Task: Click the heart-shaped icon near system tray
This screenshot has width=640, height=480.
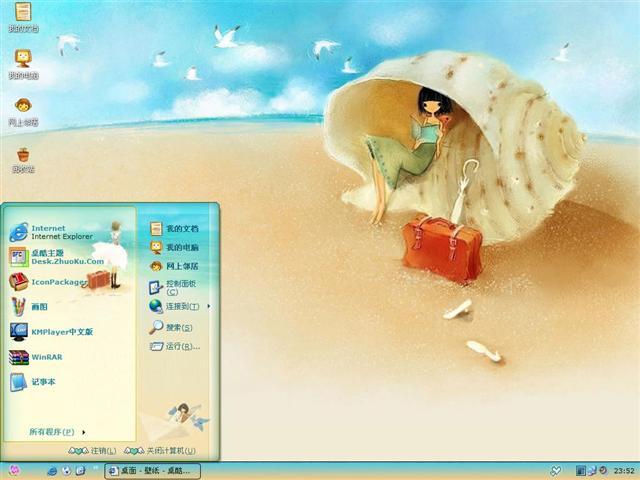Action: click(x=556, y=471)
